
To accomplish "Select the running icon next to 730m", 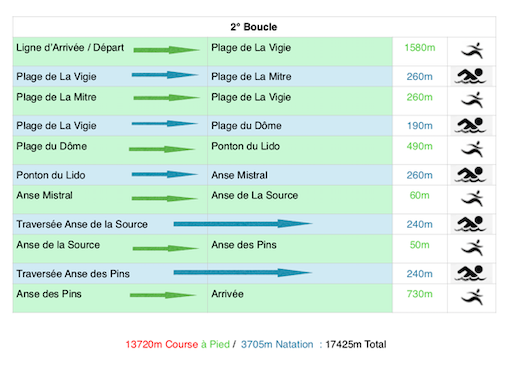I will coord(472,297).
